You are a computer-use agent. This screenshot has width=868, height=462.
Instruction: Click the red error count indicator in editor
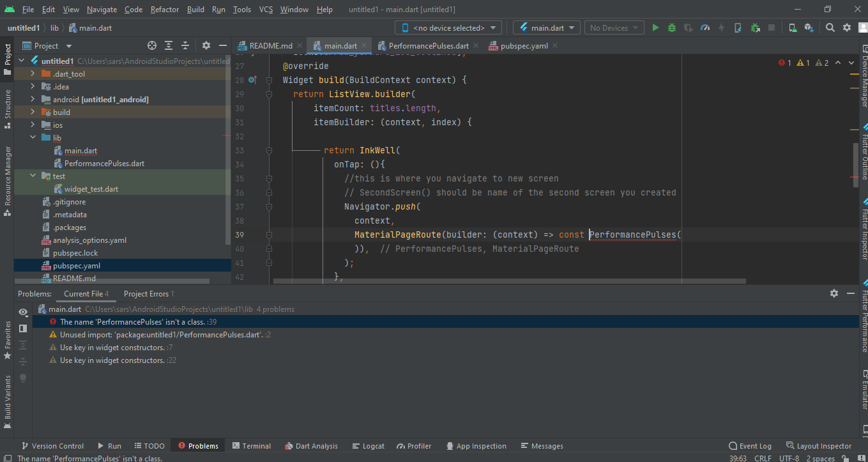(x=785, y=63)
